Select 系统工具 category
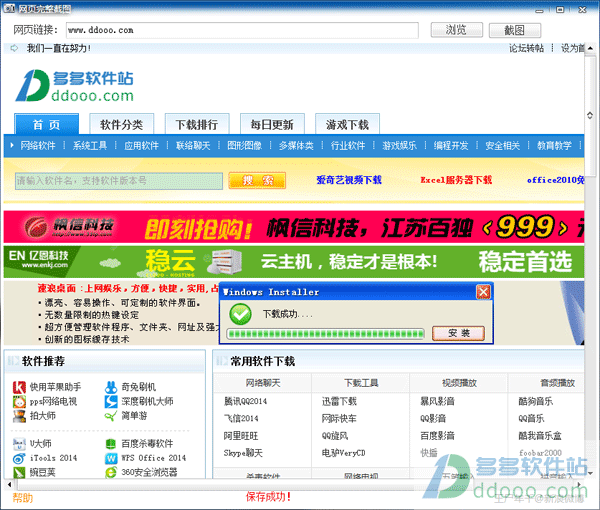Viewport: 600px width, 510px height. pos(90,146)
